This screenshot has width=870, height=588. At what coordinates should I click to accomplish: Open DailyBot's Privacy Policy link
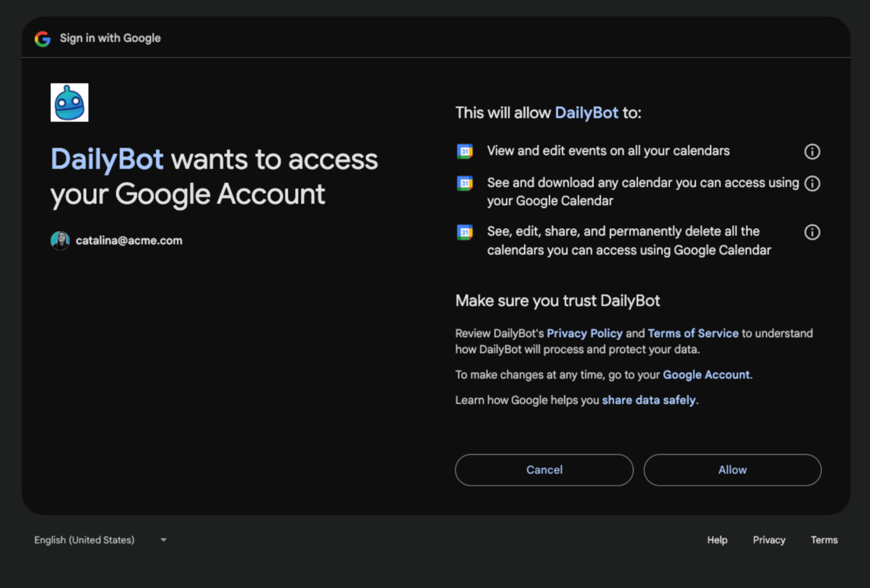tap(585, 334)
